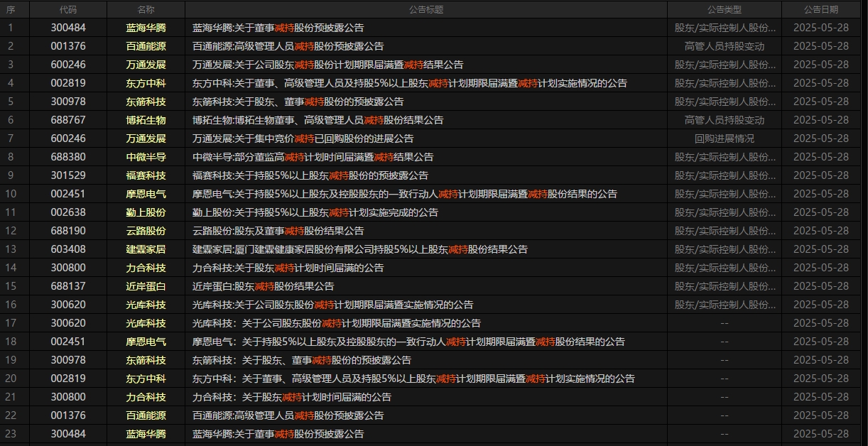Select 东方中科 name in row 20
The width and height of the screenshot is (868, 446).
click(x=146, y=379)
